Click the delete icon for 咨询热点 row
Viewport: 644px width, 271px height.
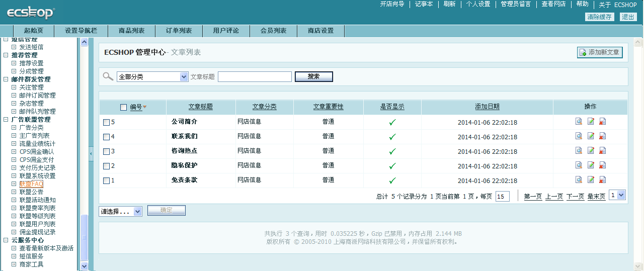pos(602,151)
